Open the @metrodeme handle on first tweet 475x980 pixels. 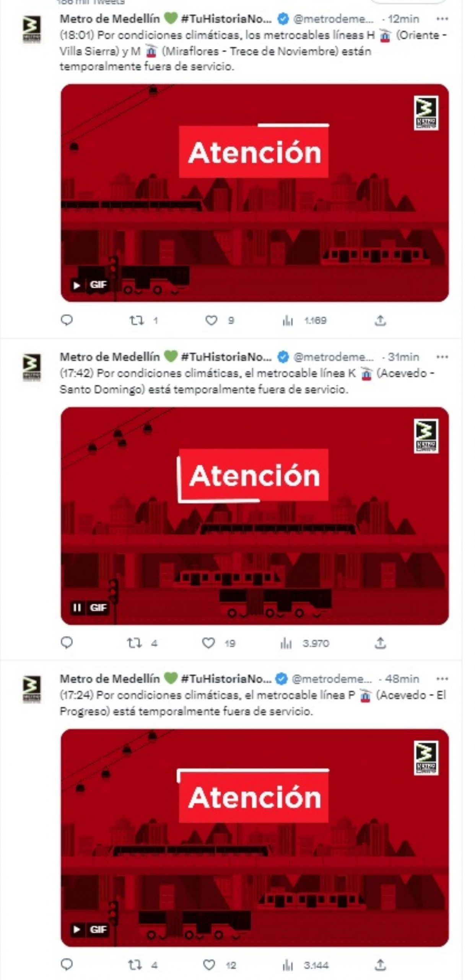(333, 19)
